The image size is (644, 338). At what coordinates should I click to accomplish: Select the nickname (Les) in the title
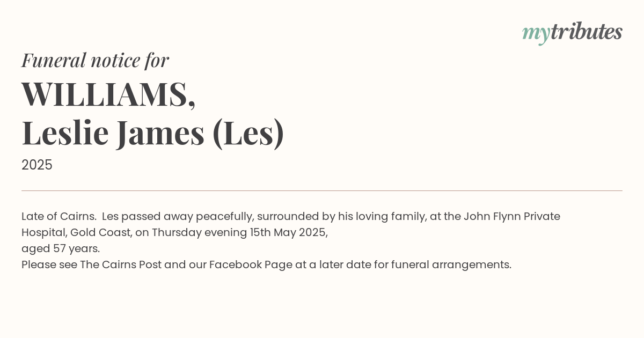pyautogui.click(x=248, y=133)
